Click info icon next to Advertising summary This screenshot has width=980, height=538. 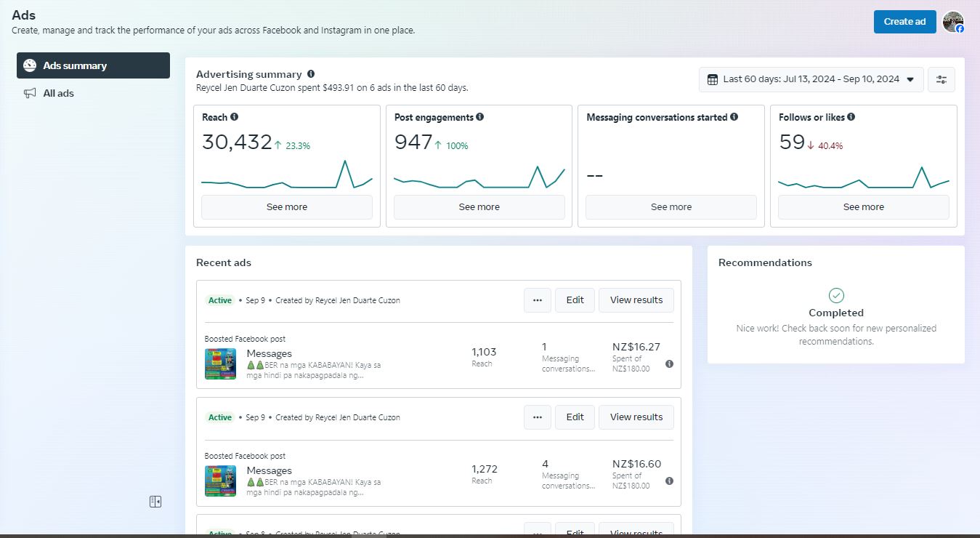(311, 74)
